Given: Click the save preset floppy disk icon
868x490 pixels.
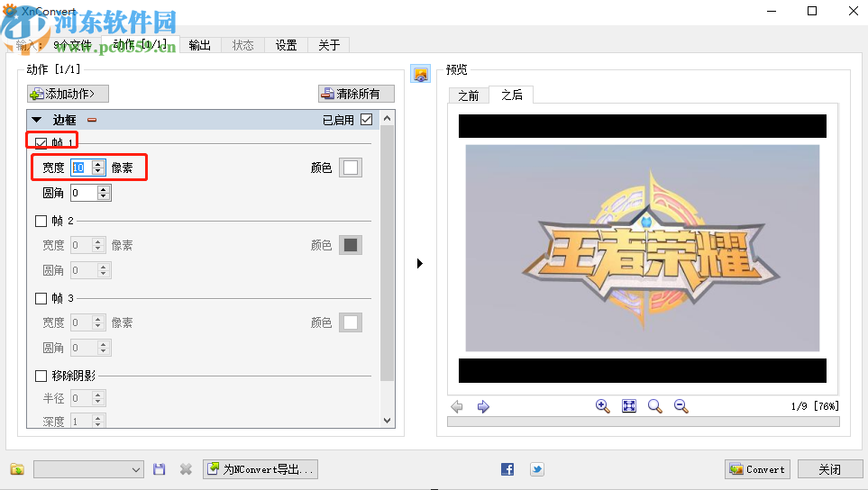Looking at the screenshot, I should 160,469.
